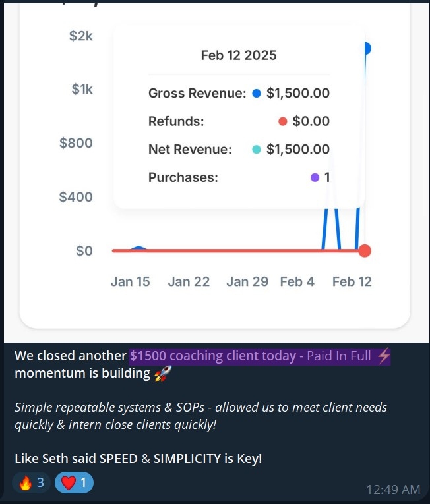Click the lightning bolt emoji after Paid In Full
The image size is (430, 504).
click(383, 356)
